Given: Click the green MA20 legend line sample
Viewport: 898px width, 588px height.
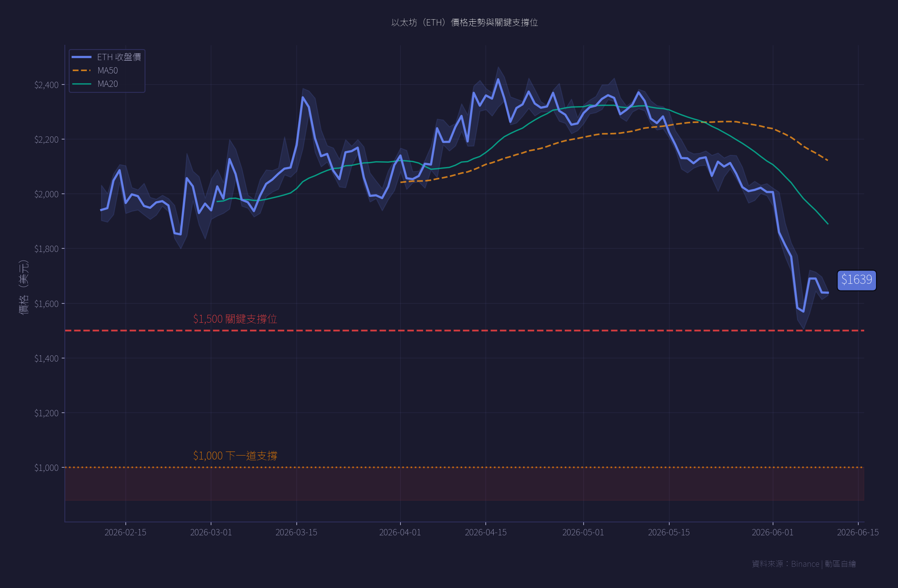Looking at the screenshot, I should coord(82,84).
